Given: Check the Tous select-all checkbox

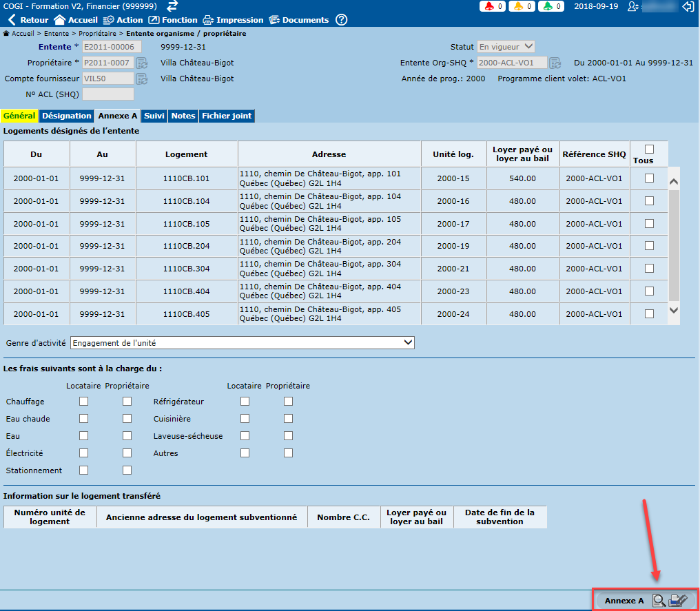Looking at the screenshot, I should point(648,149).
